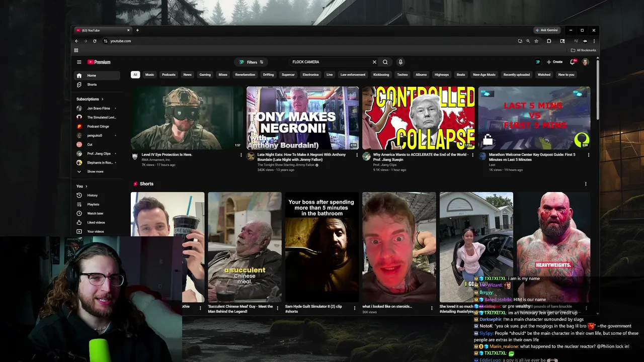The width and height of the screenshot is (644, 362).
Task: Clear the FLOCK CAMERA search text
Action: click(374, 62)
